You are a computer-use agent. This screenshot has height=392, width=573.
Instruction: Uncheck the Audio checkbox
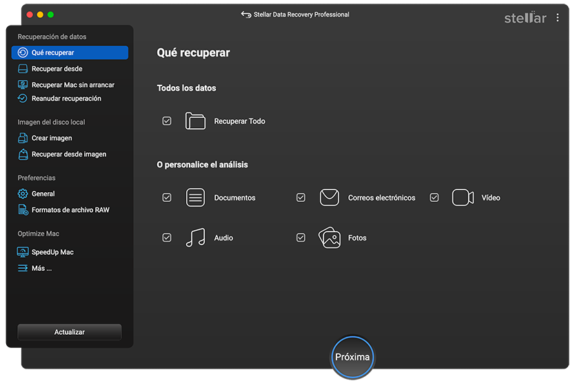point(167,238)
